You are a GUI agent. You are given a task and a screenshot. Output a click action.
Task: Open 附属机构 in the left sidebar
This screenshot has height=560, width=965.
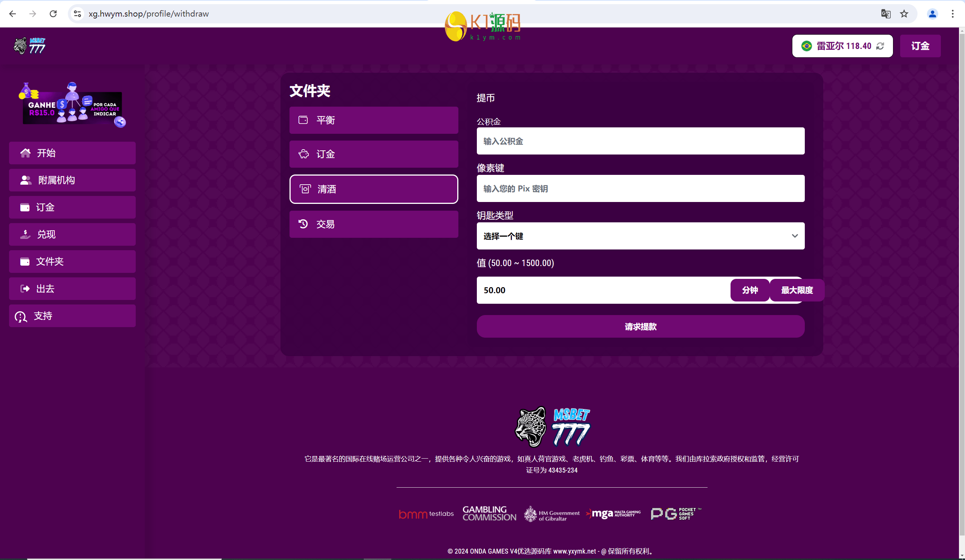72,180
